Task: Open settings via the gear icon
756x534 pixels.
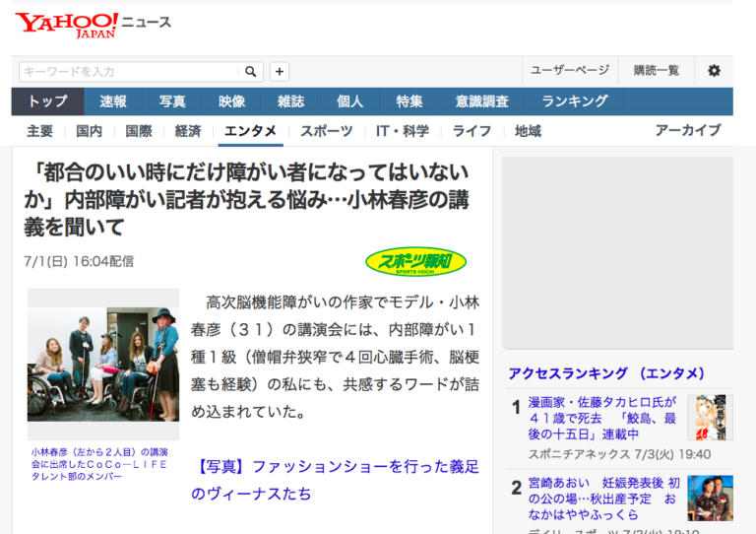Action: pos(714,71)
